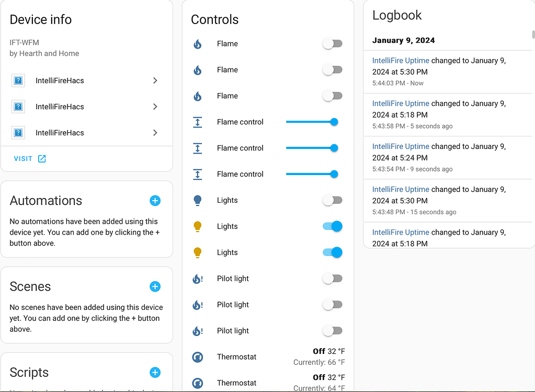Click the "by Hearth and Home" manufacturer text
Screen dimensions: 535x392
tap(44, 53)
